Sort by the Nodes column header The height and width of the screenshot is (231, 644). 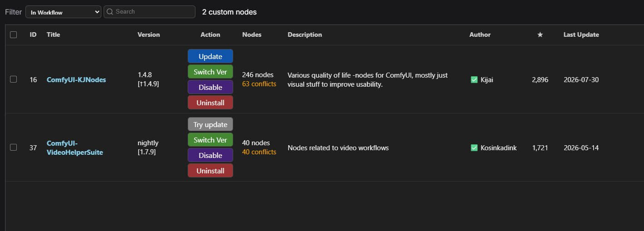tap(252, 34)
